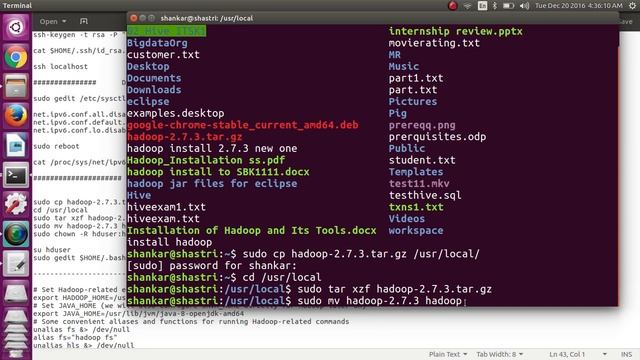The height and width of the screenshot is (360, 640).
Task: Maximize the terminal window
Action: [151, 18]
